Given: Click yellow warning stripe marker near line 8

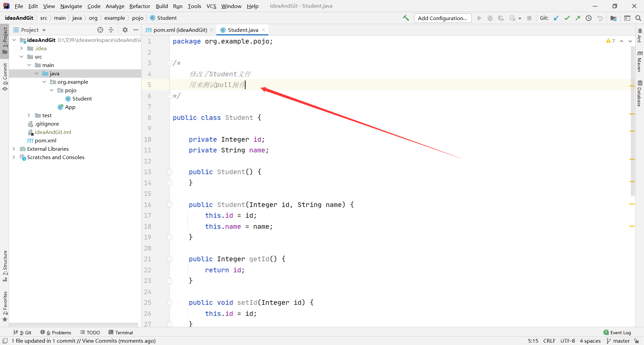Looking at the screenshot, I should (x=632, y=114).
